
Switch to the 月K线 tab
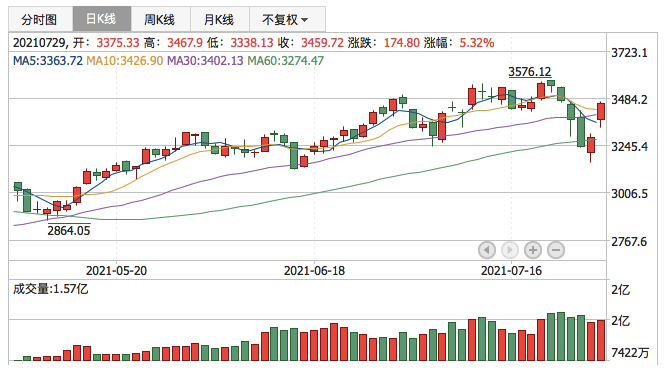tap(220, 20)
